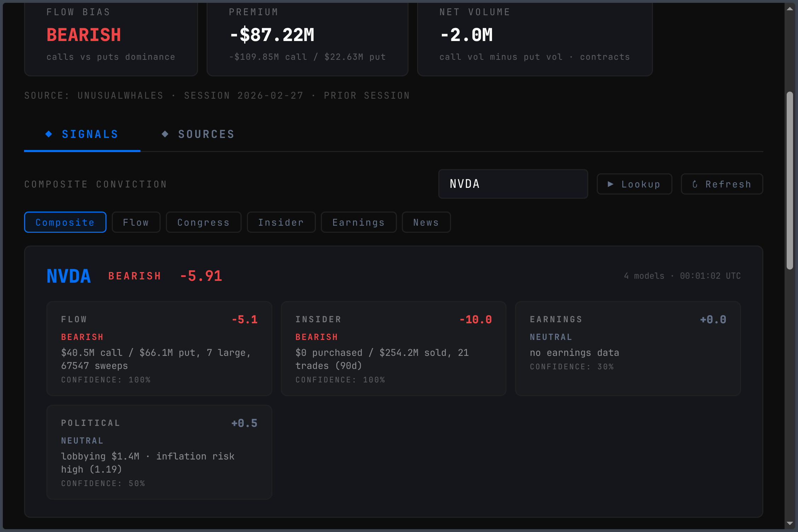Choose the Insider filter chip
This screenshot has width=798, height=532.
point(281,222)
